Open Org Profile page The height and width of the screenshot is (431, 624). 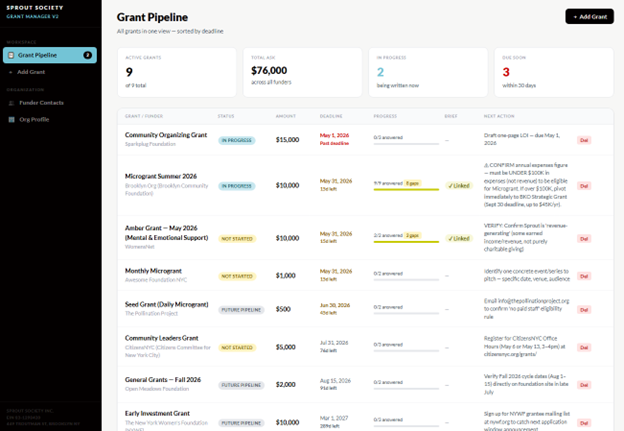(x=34, y=119)
